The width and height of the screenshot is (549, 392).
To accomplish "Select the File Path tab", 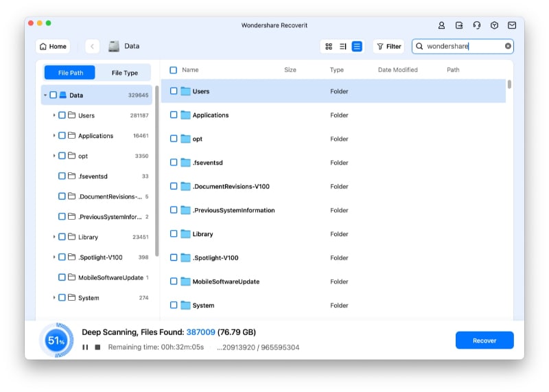I will (70, 73).
